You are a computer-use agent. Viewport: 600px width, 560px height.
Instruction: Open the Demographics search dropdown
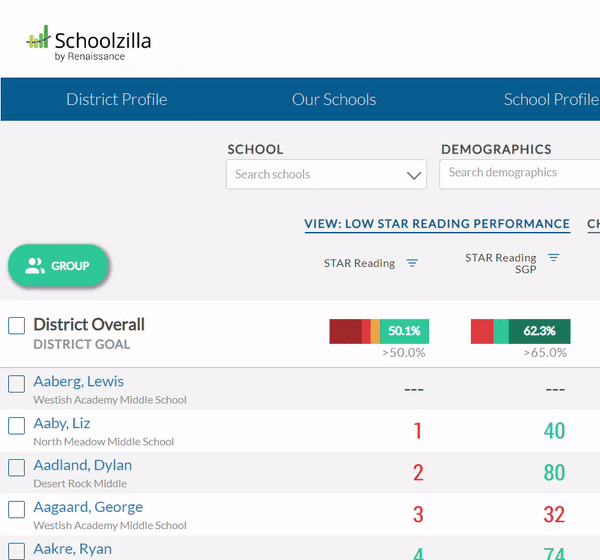[x=518, y=173]
